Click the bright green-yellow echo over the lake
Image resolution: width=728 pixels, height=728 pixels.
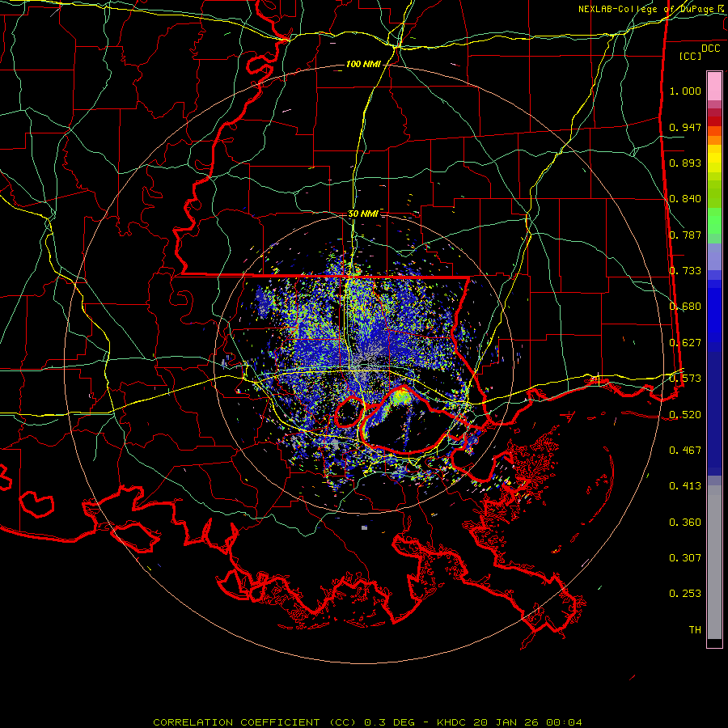tap(400, 397)
